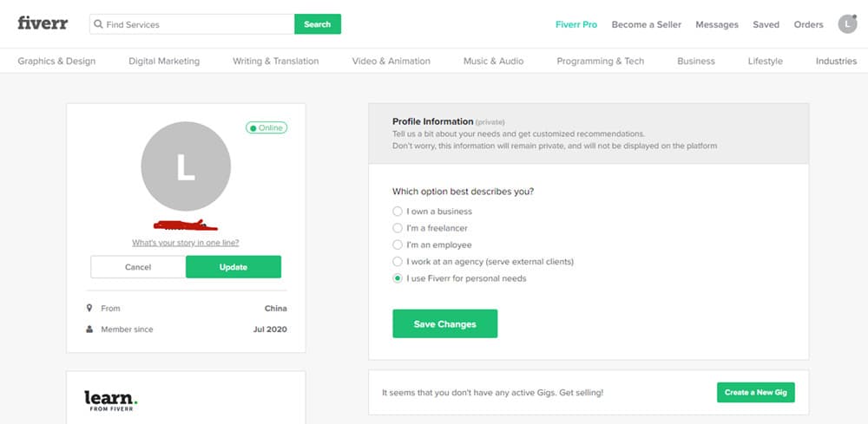The height and width of the screenshot is (424, 868).
Task: Select 'I'm a freelancer' option
Action: click(398, 228)
